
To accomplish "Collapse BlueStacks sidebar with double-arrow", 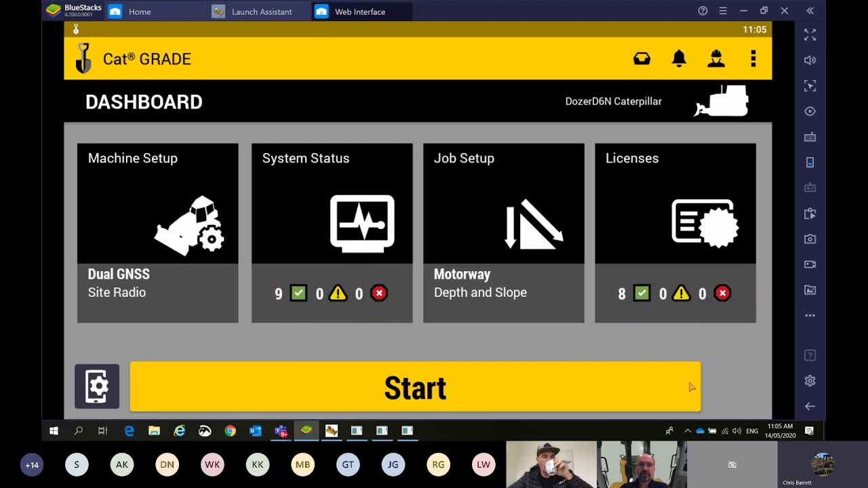I will [810, 11].
